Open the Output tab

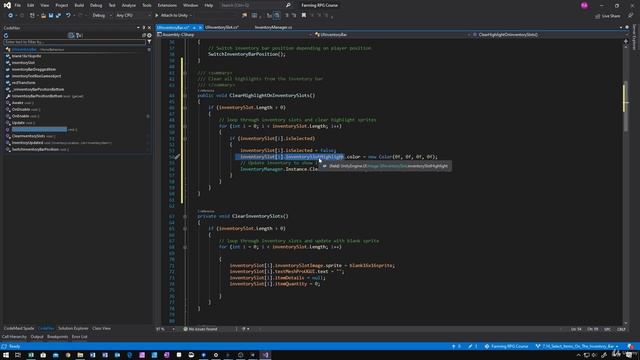pos(37,337)
